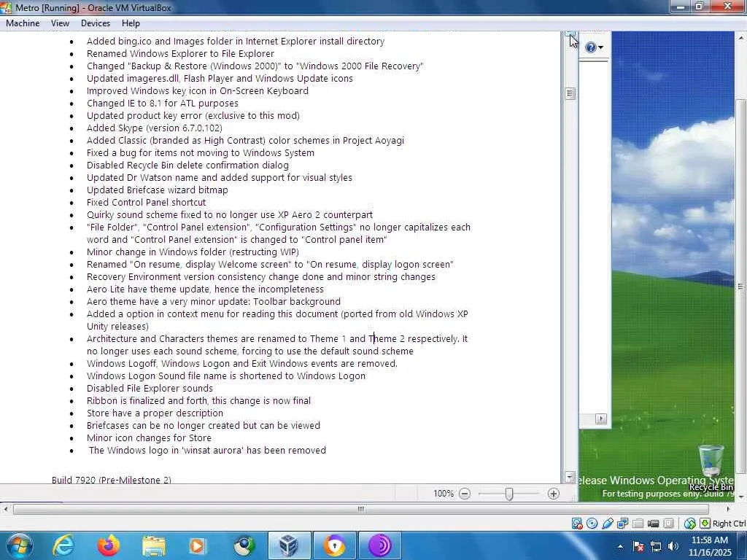747x560 pixels.
Task: Click the VirtualBox vertical scrollbar up arrow
Action: (x=741, y=36)
